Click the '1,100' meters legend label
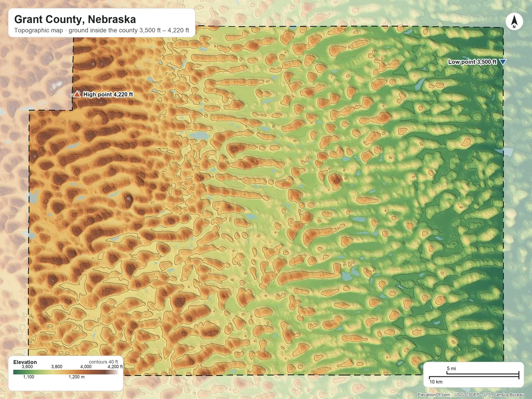 [x=29, y=377]
